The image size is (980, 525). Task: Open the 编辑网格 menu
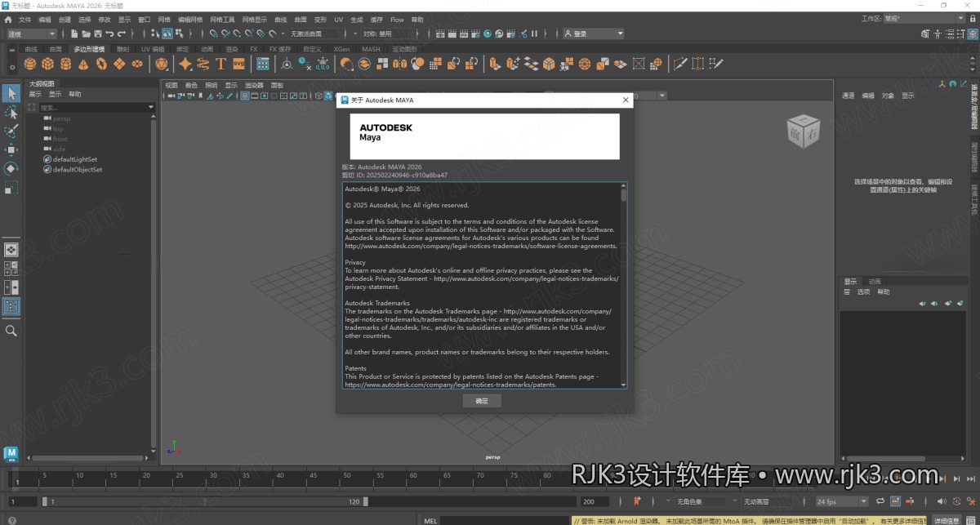click(x=191, y=19)
